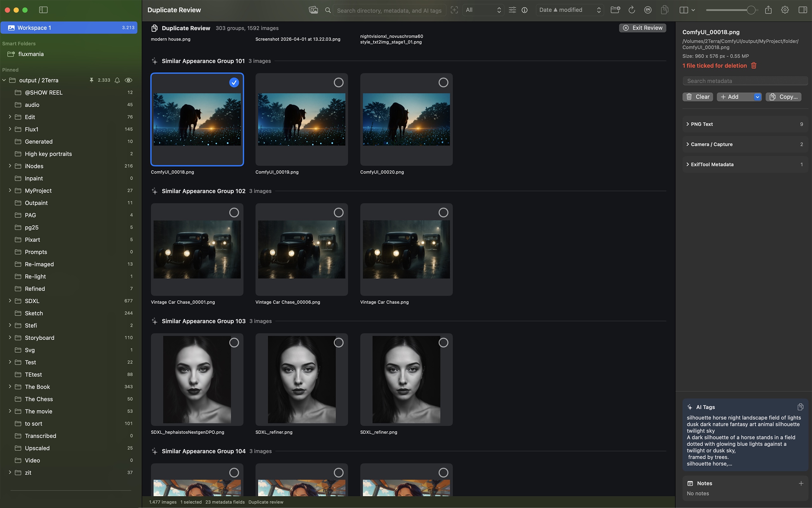The width and height of the screenshot is (812, 508).
Task: Select the SDXL_hephaistosNextgenDPO.png portrait thumbnail
Action: [x=197, y=379]
